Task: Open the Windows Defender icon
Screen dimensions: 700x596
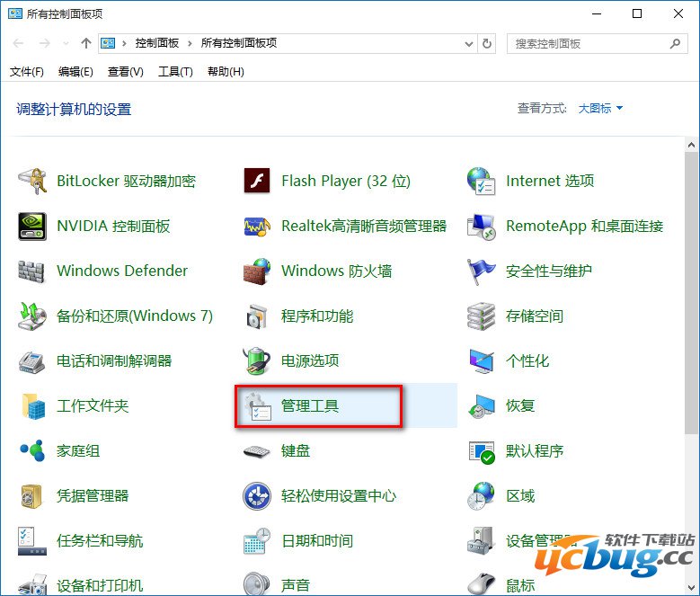Action: point(32,271)
